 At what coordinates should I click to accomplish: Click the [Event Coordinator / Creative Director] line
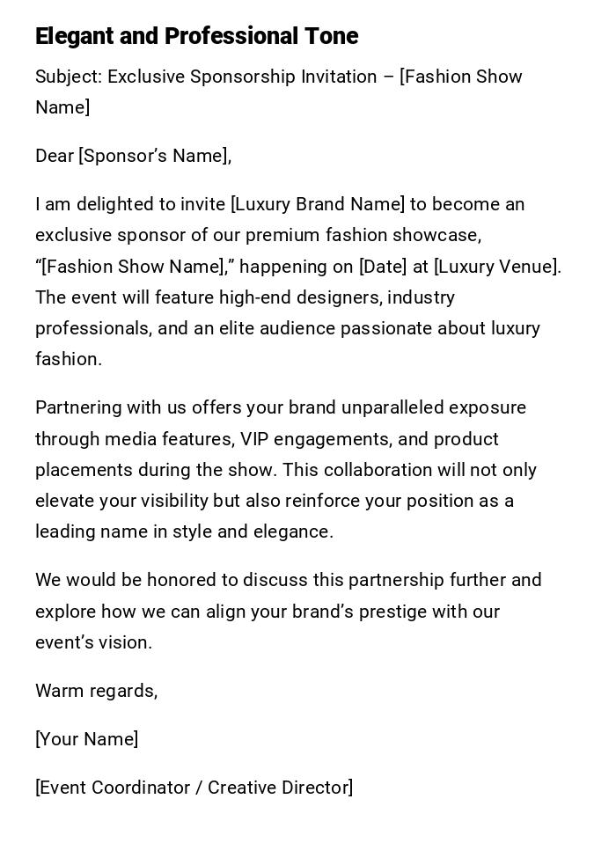194,788
